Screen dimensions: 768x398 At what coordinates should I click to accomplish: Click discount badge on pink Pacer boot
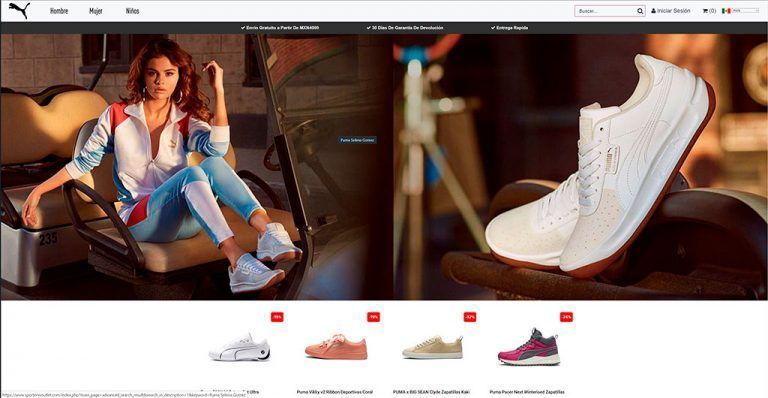(x=566, y=317)
